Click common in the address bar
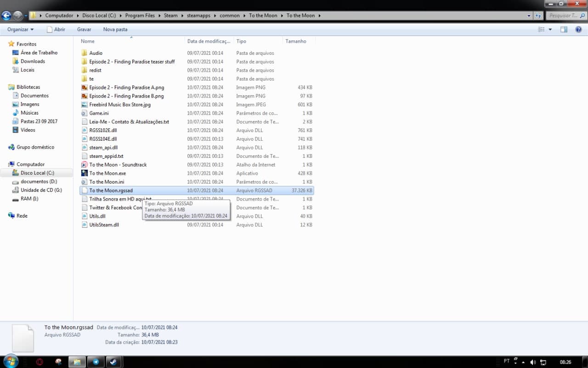This screenshot has height=368, width=588. coord(230,16)
